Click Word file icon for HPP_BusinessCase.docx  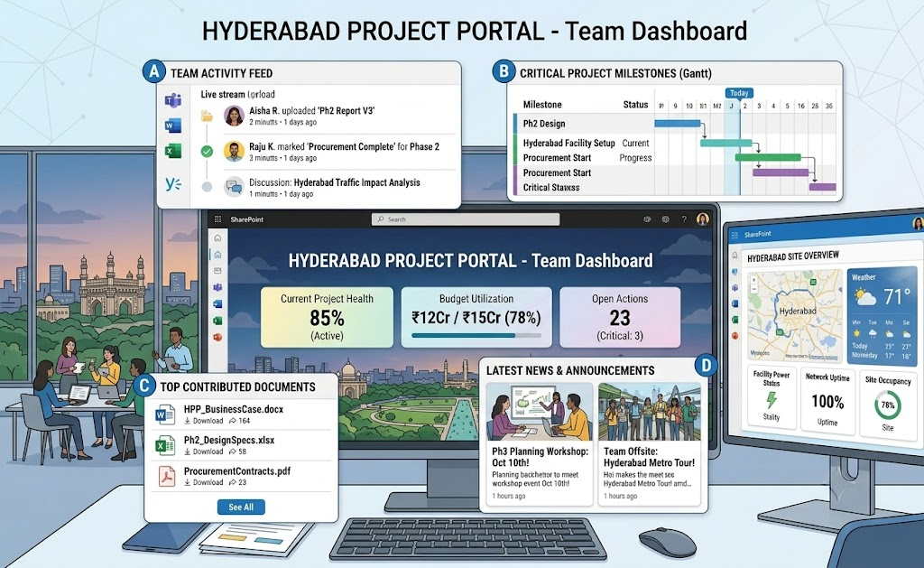pyautogui.click(x=164, y=414)
